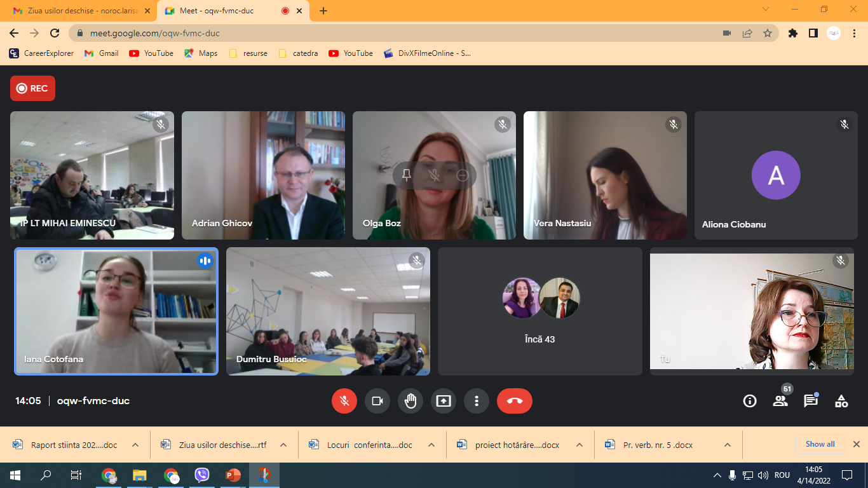868x488 pixels.
Task: Select Adrian Ghicov's video tile
Action: [263, 175]
